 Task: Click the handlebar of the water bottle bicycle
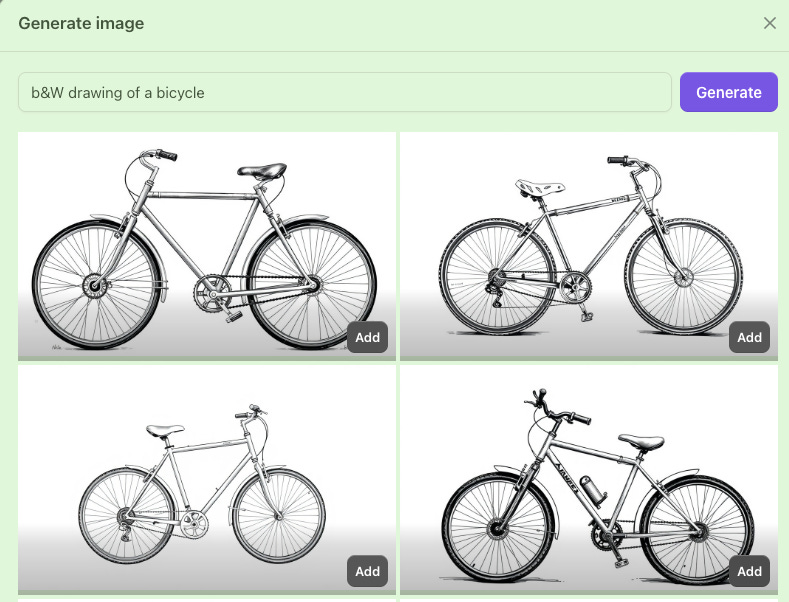556,409
